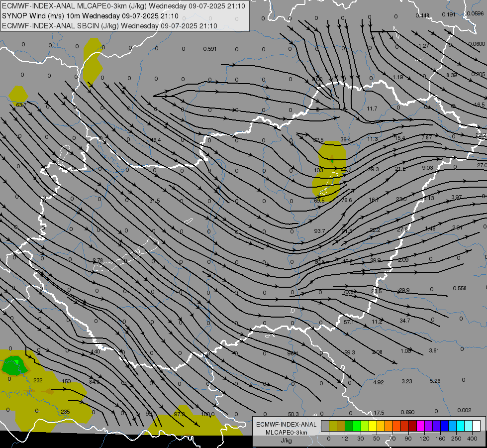487x448 pixels.
Task: Click the grid value 36.4
Action: pyautogui.click(x=346, y=139)
